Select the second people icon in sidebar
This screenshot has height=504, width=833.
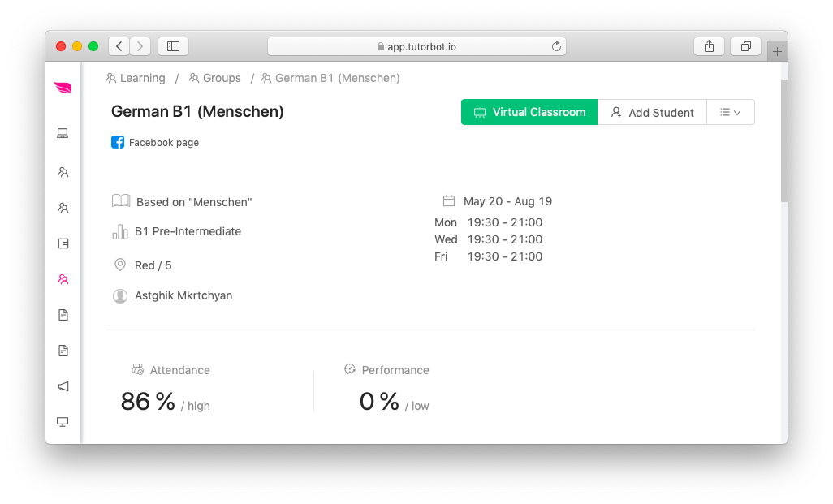[x=63, y=208]
